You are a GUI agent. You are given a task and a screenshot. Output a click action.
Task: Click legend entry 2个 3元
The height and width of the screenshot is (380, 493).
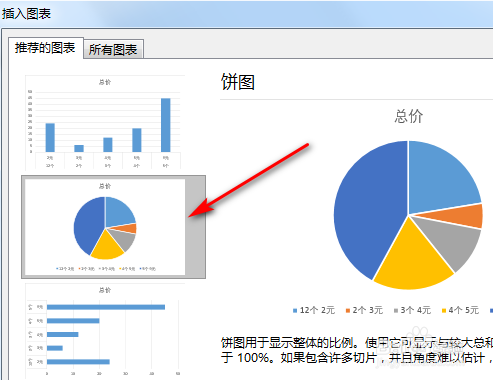coord(364,310)
